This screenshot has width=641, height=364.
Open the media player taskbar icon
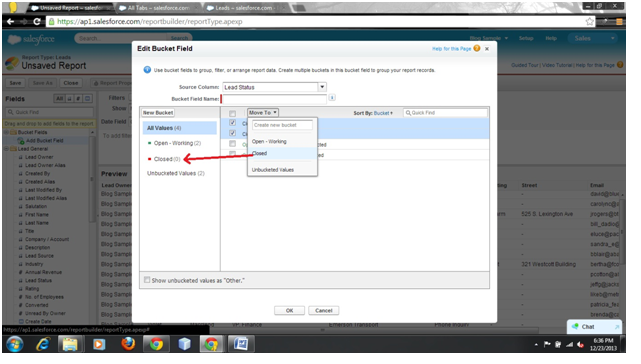[x=99, y=344]
